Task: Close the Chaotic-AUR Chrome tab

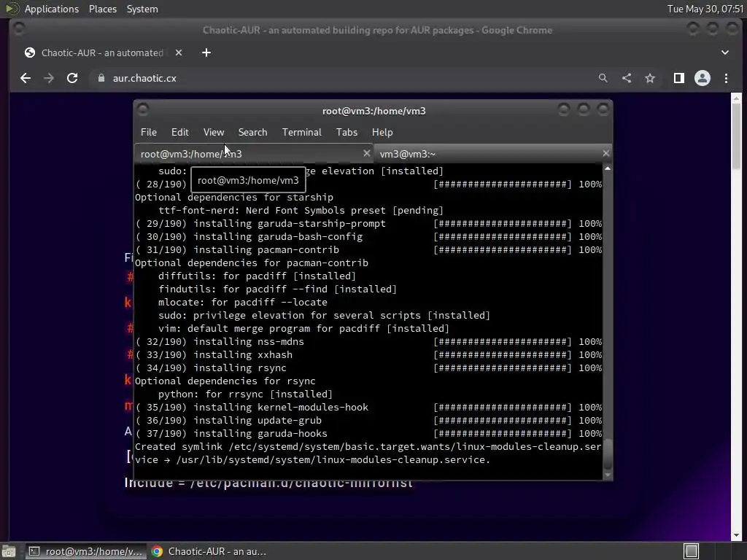Action: pyautogui.click(x=179, y=52)
